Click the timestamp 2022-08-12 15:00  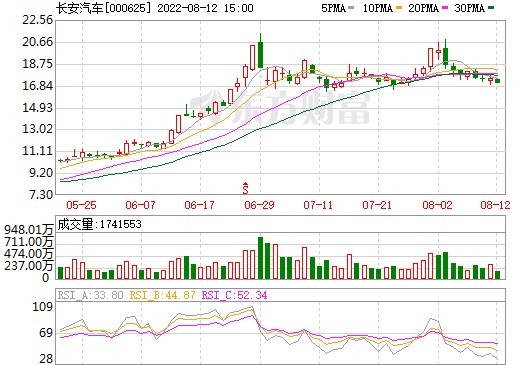pyautogui.click(x=205, y=8)
